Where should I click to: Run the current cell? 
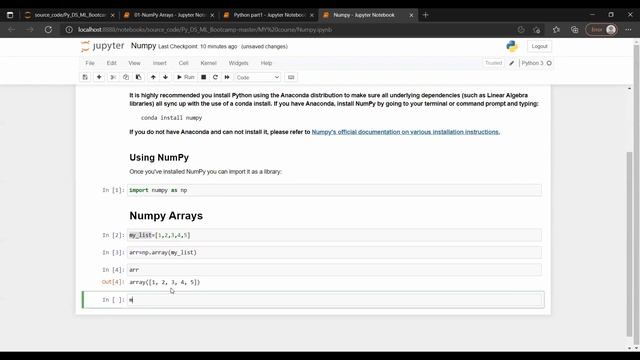pyautogui.click(x=186, y=77)
